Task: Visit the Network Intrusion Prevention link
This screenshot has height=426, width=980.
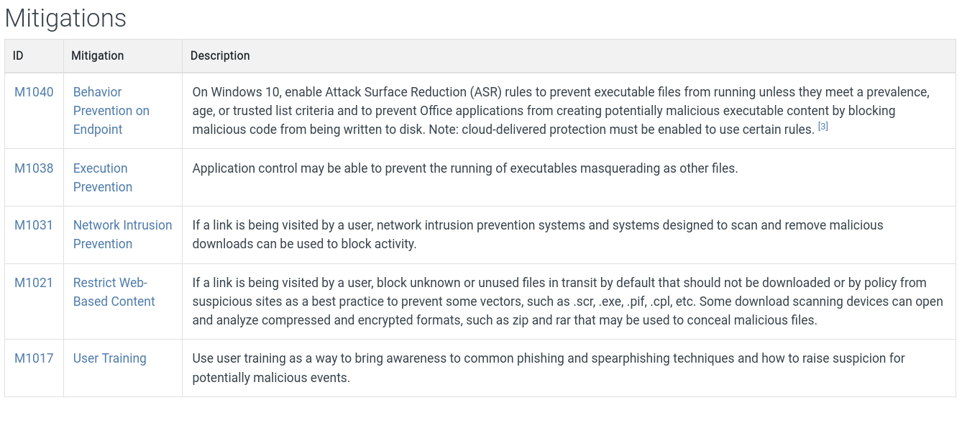Action: coord(122,235)
